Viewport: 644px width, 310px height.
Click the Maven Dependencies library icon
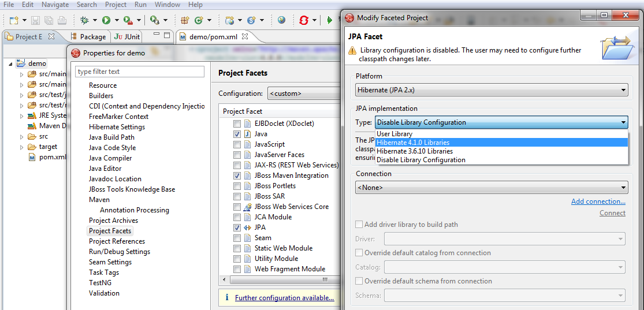tap(32, 126)
